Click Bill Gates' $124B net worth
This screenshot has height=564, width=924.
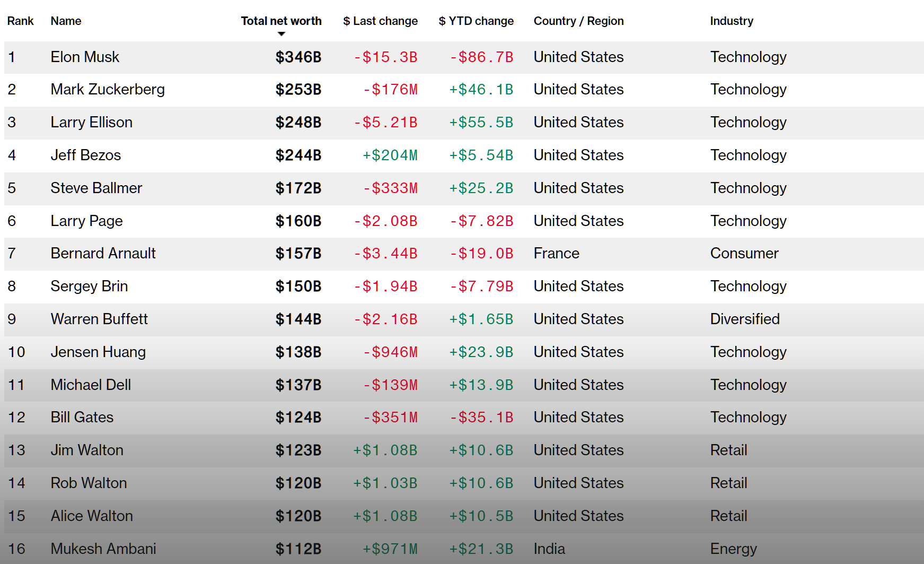point(298,418)
